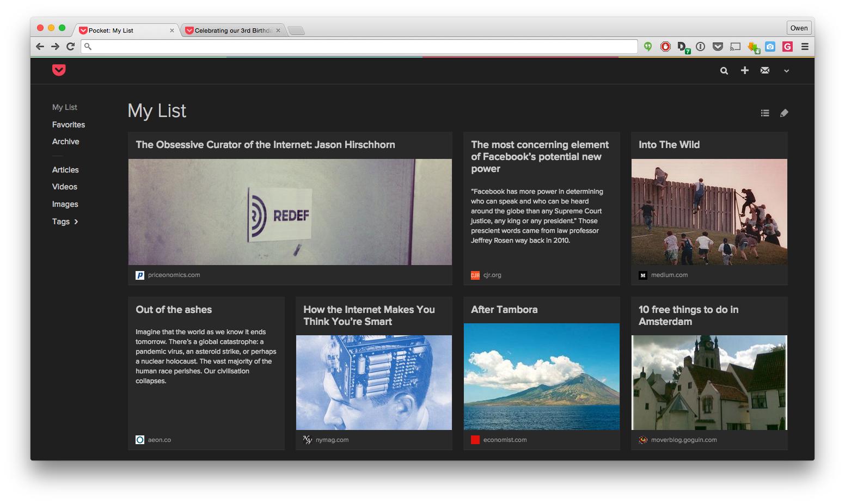Viewport: 845px width, 504px height.
Task: Open Out of the ashes article
Action: (174, 310)
